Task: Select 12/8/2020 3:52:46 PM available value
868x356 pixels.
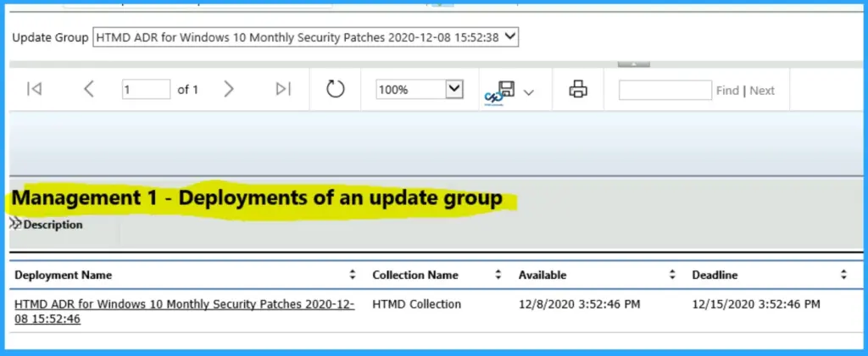Action: [x=580, y=304]
